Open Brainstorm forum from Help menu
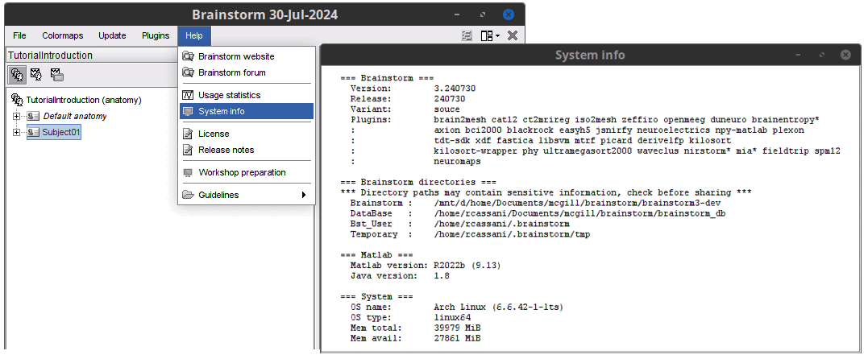868x359 pixels. click(x=232, y=72)
